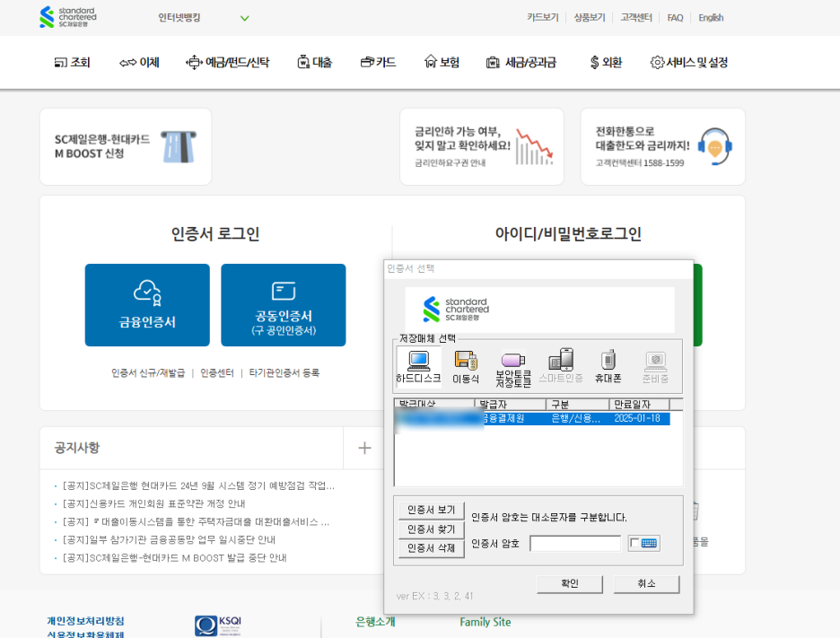This screenshot has width=840, height=638.
Task: Open the 대출 menu
Action: [314, 63]
